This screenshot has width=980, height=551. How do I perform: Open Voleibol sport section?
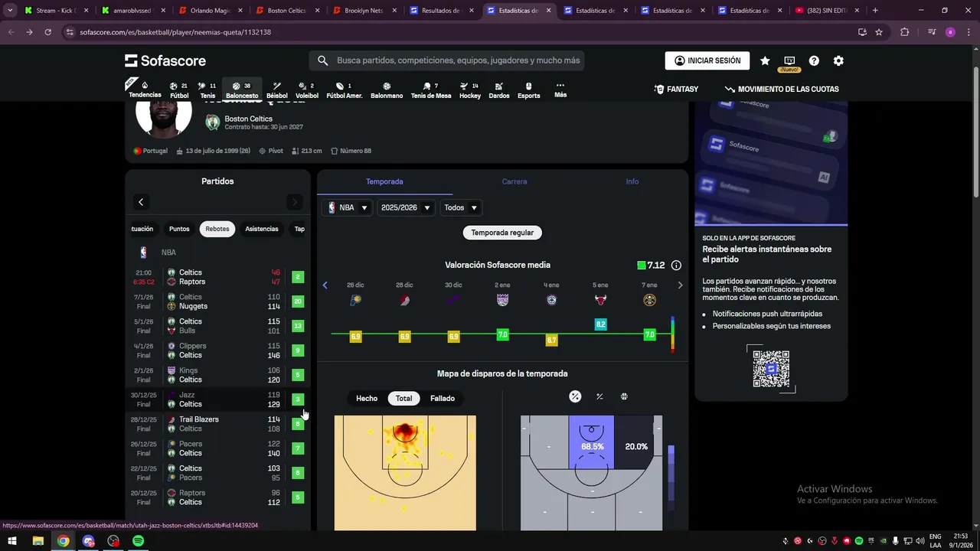pyautogui.click(x=307, y=90)
